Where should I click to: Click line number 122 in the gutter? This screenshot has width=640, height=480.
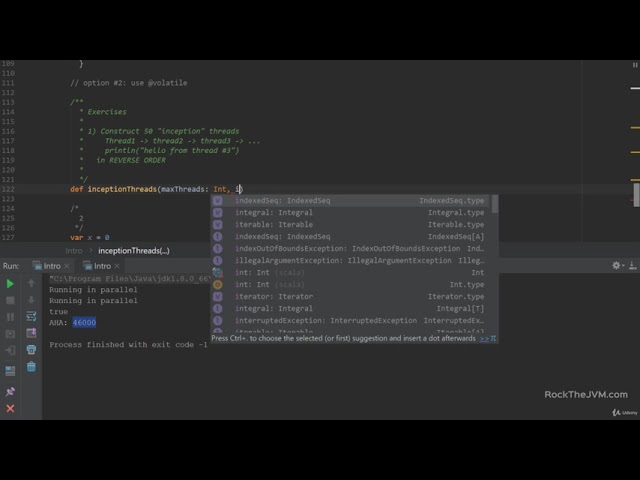(8, 189)
